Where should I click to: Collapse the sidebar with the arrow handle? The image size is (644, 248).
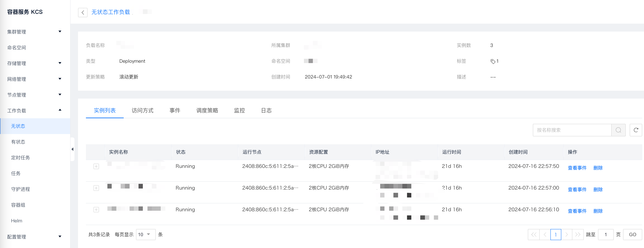click(x=72, y=149)
